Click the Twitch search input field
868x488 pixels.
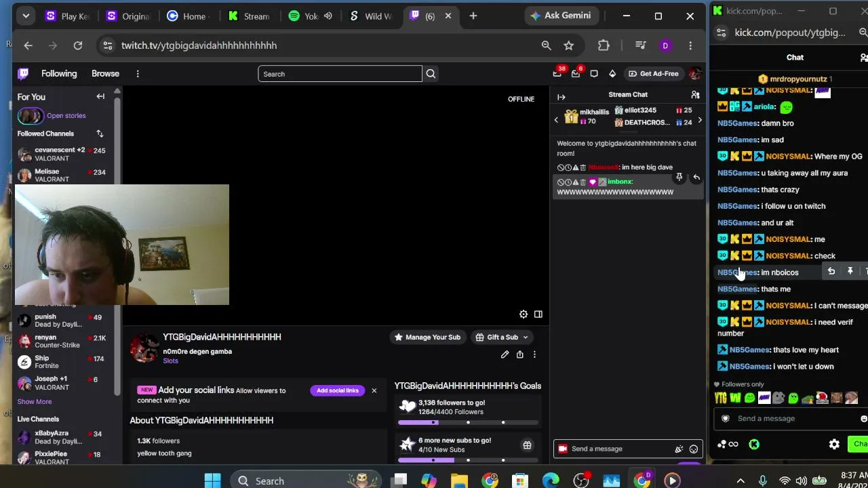click(340, 74)
